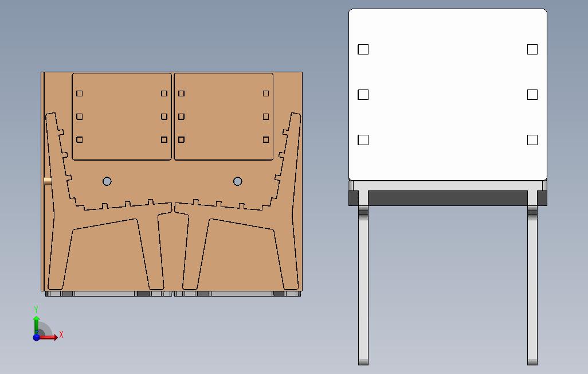Pick the small dowel peg on the brown sheet's edge
Screen dimensions: 588x374
pyautogui.click(x=48, y=181)
